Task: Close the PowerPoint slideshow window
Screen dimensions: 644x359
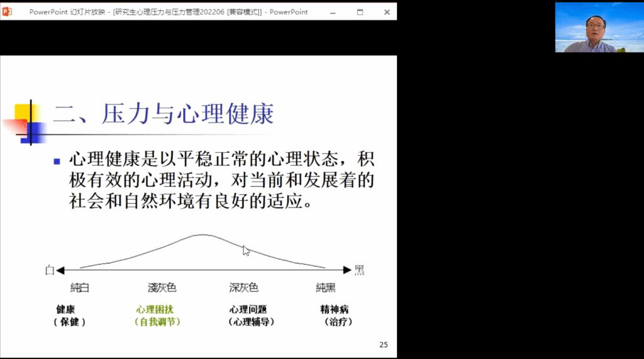Action: (387, 13)
